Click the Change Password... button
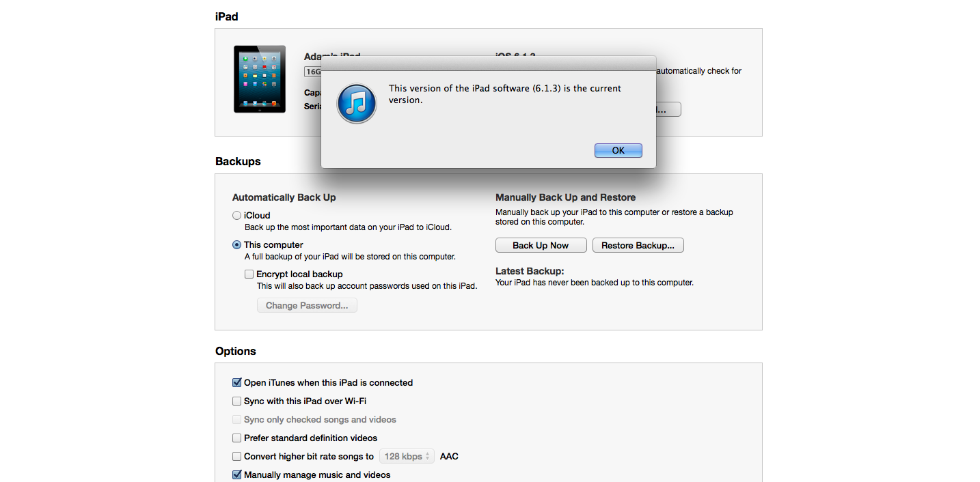Image resolution: width=980 pixels, height=482 pixels. pos(307,305)
